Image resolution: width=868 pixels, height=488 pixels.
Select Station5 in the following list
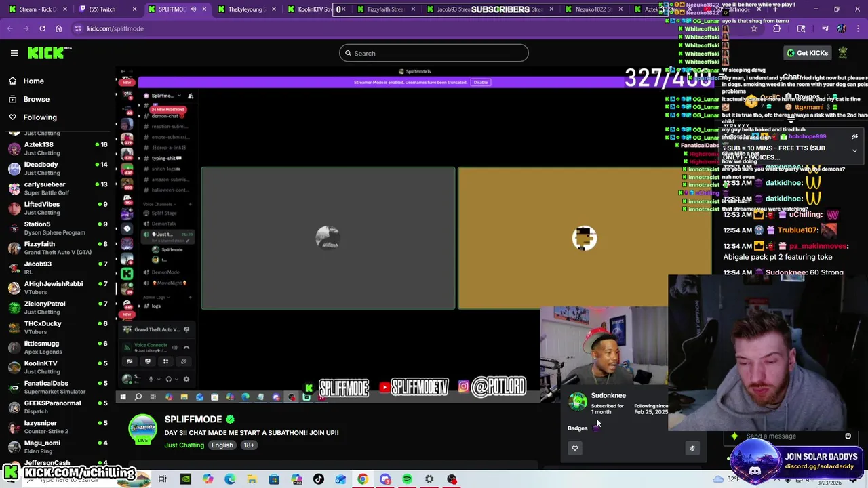coord(58,228)
